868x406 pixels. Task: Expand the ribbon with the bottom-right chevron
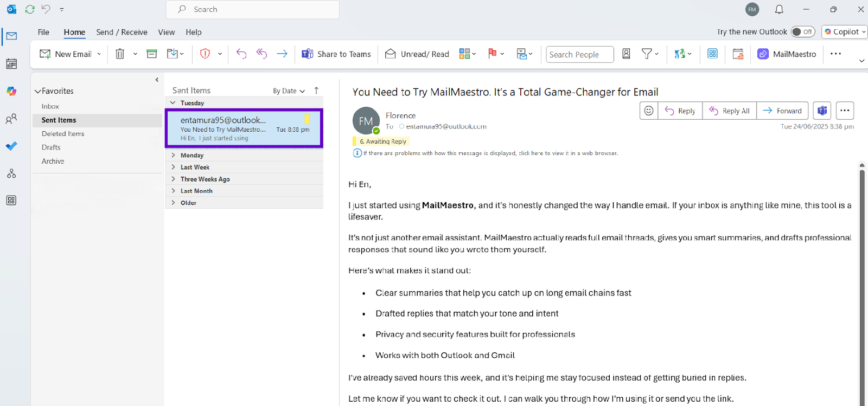tap(861, 61)
